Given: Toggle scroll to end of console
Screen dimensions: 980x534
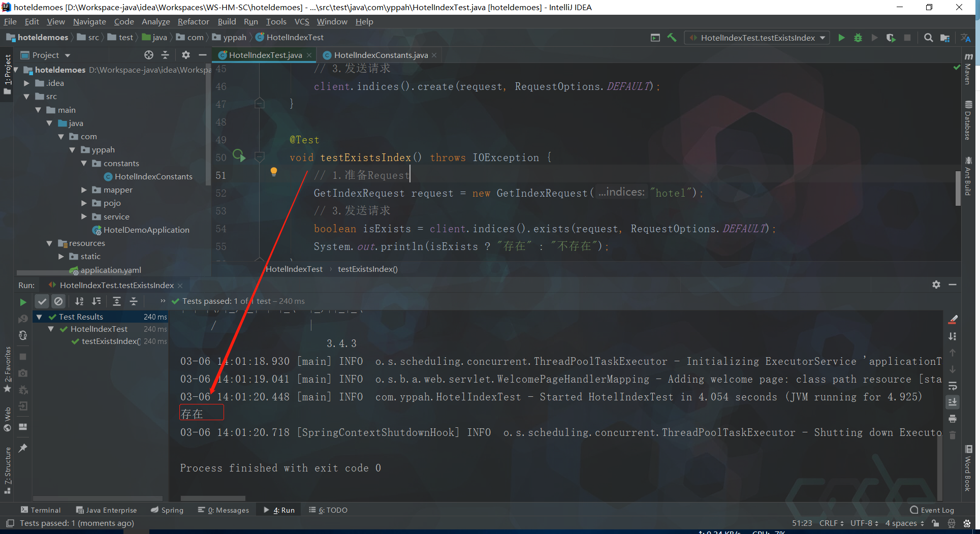Looking at the screenshot, I should point(953,402).
